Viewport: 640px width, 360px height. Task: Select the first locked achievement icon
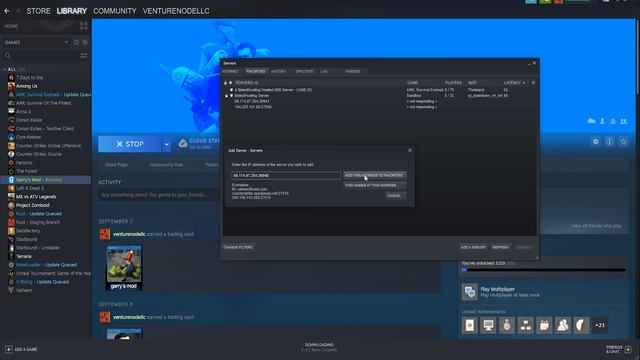(470, 325)
